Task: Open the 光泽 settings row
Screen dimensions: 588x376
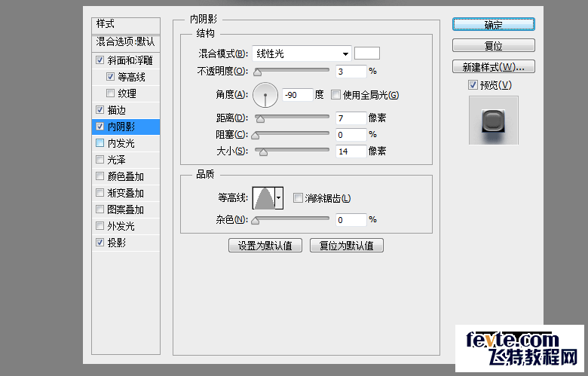Action: tap(126, 160)
